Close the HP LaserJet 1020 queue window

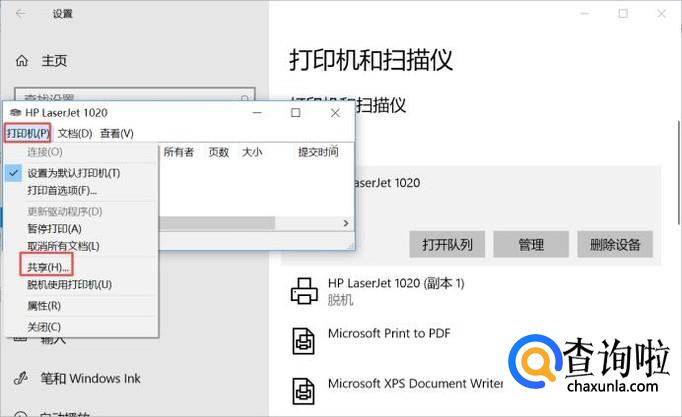(x=335, y=113)
